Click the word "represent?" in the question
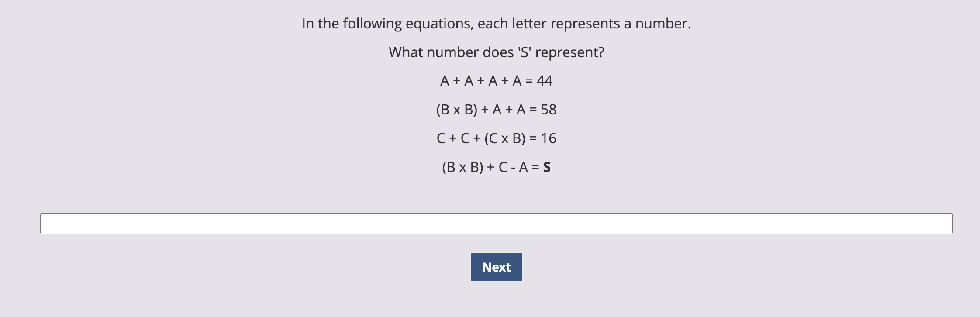 [x=570, y=53]
